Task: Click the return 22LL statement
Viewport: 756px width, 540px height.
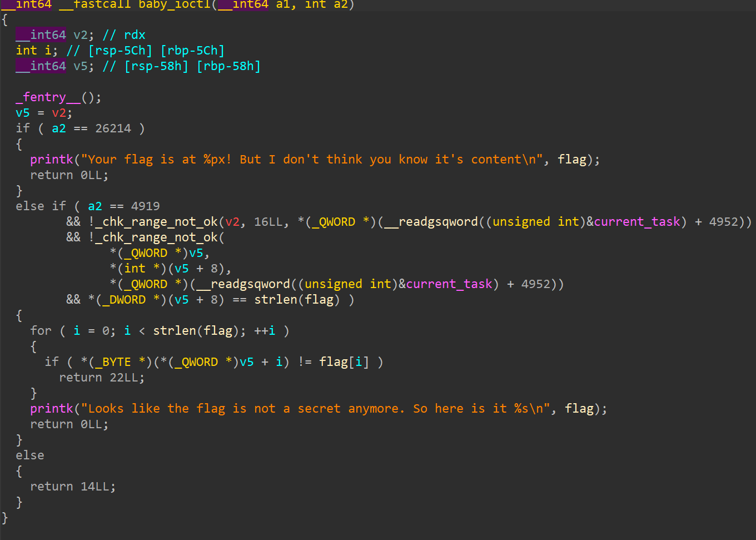Action: click(102, 378)
